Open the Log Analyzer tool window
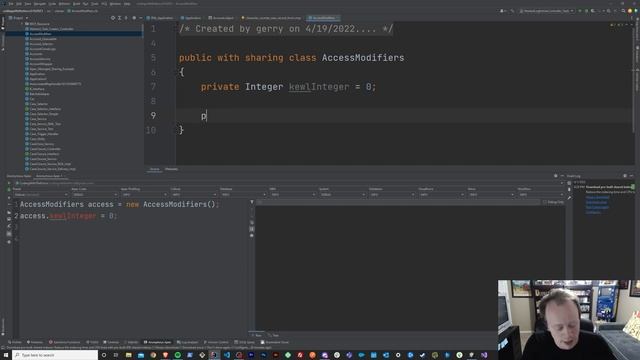 [187, 342]
